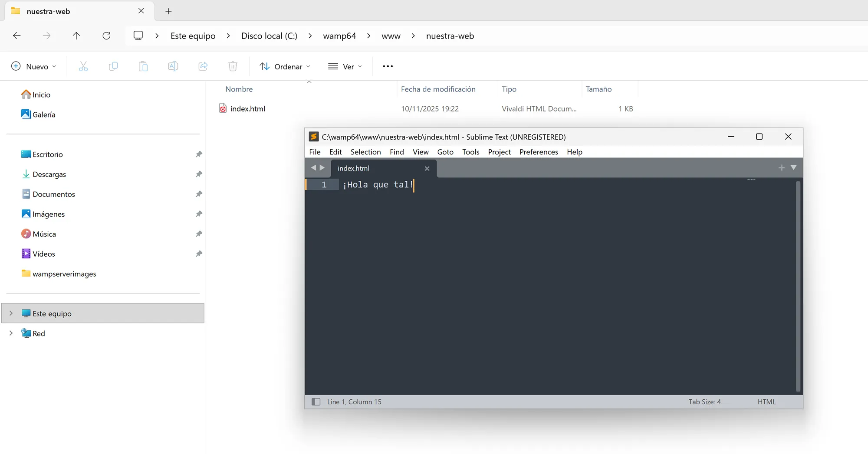Viewport: 868px width, 454px height.
Task: Expand the Este equipo tree node
Action: (x=11, y=314)
